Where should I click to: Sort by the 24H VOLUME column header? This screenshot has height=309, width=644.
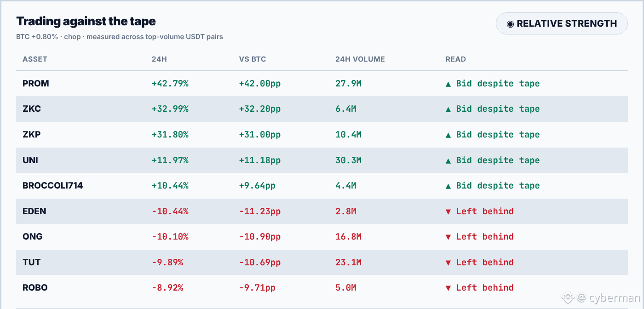[360, 59]
